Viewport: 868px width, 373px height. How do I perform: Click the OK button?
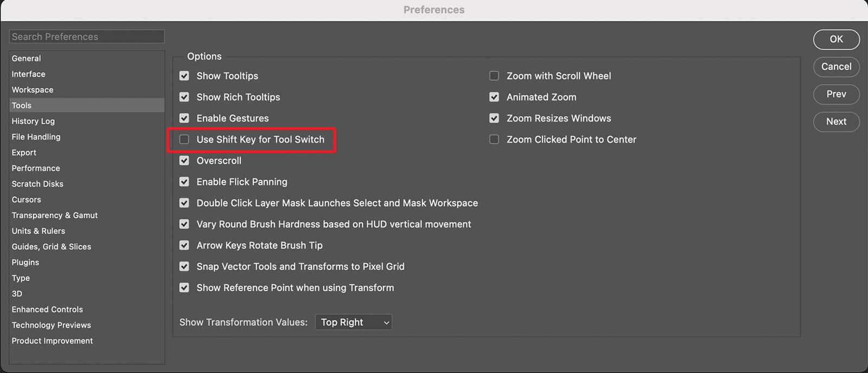tap(836, 39)
